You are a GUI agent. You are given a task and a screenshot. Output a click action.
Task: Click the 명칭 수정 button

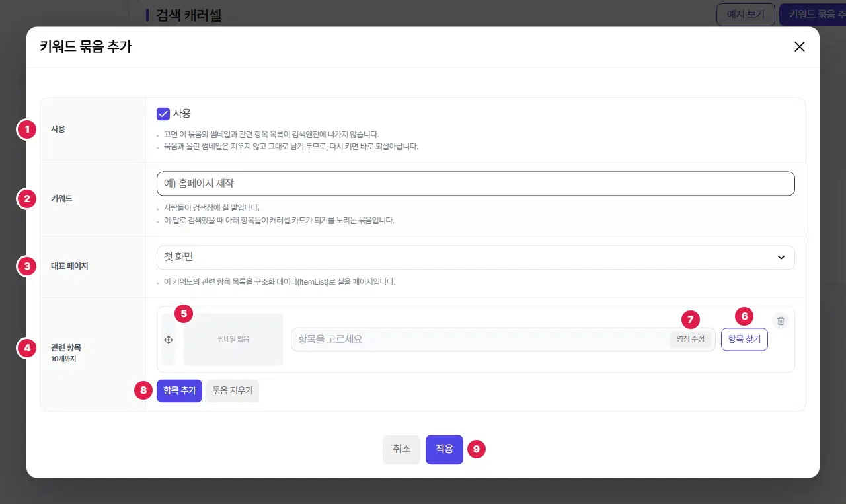[691, 340]
